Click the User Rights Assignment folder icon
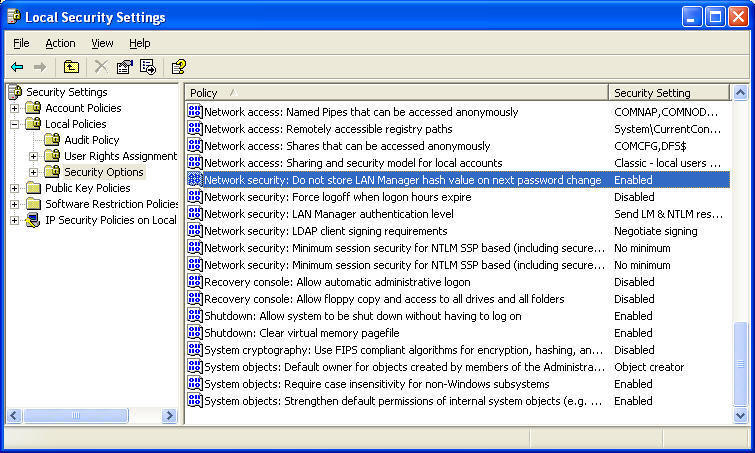 pyautogui.click(x=52, y=155)
